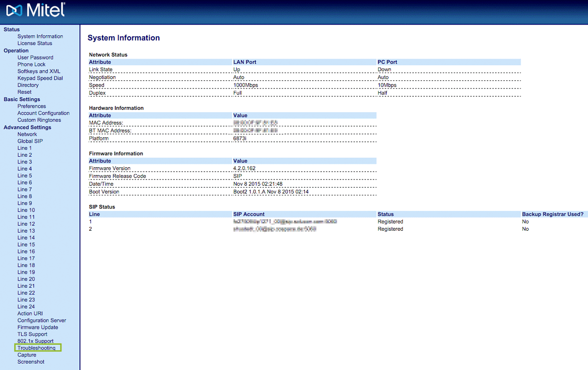Open the Troubleshooting page link
This screenshot has height=370, width=588.
(37, 348)
